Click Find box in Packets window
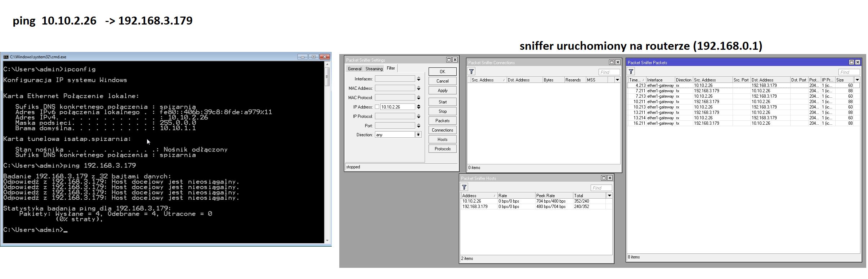This screenshot has height=279, width=868. click(849, 72)
